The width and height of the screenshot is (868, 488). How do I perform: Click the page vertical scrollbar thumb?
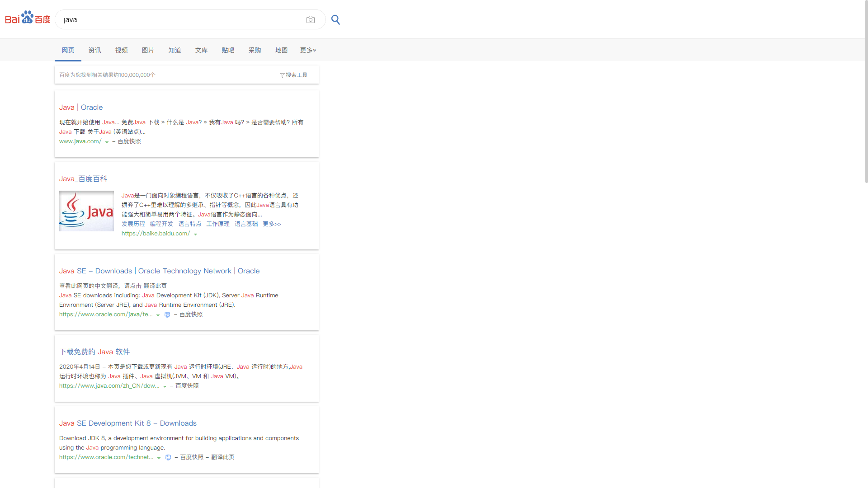click(866, 91)
